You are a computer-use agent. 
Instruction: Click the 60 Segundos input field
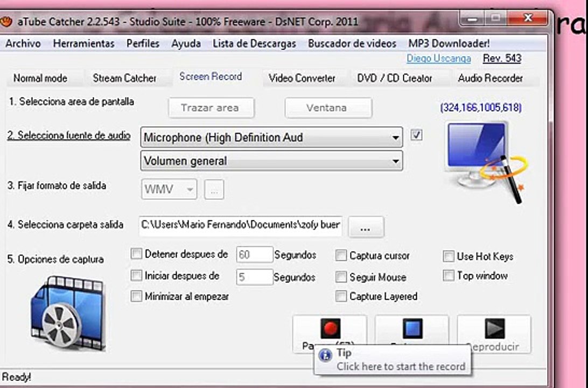[255, 255]
